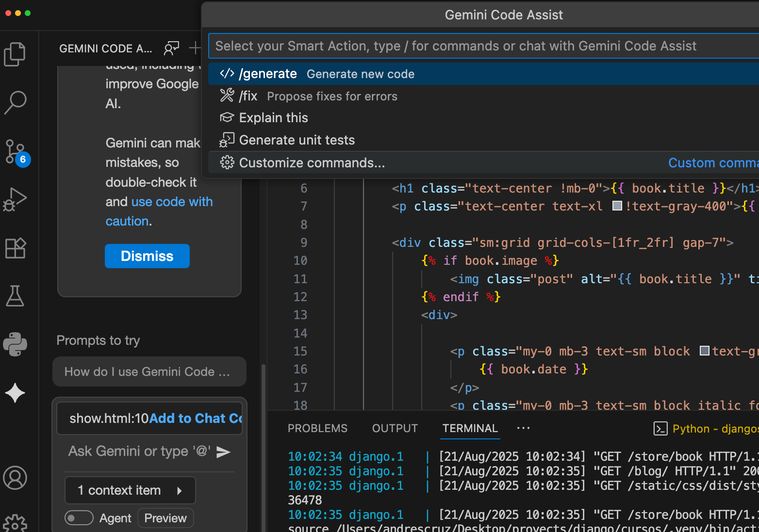The height and width of the screenshot is (532, 759).
Task: Click the {{ book.date }} code on line 16
Action: point(533,369)
